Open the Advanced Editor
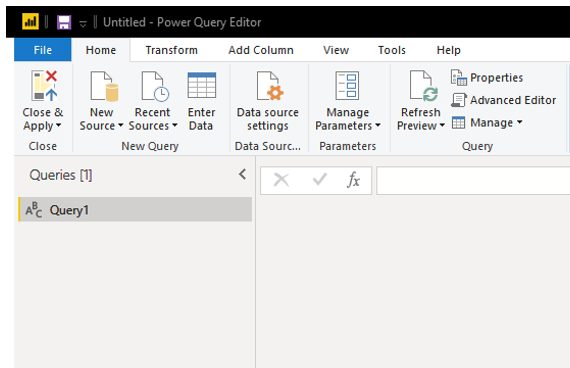Screen dimensions: 570x368 coord(503,100)
